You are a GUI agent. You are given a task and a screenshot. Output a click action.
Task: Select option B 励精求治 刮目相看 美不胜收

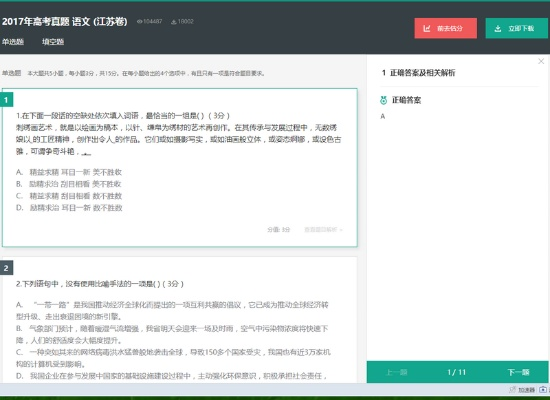[x=69, y=184]
